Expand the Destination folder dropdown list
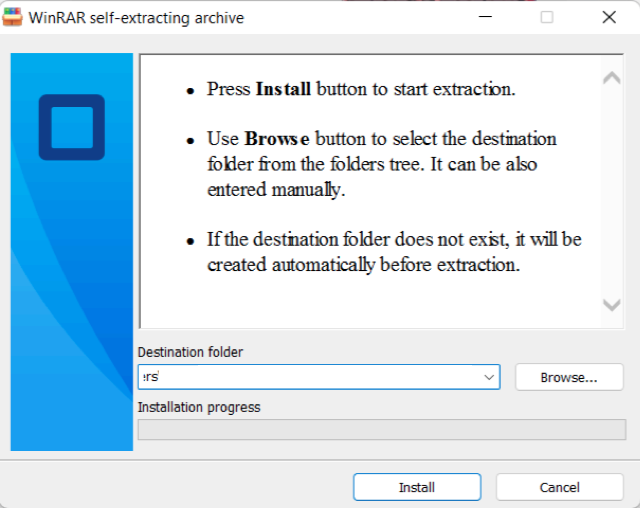The width and height of the screenshot is (640, 508). coord(489,377)
